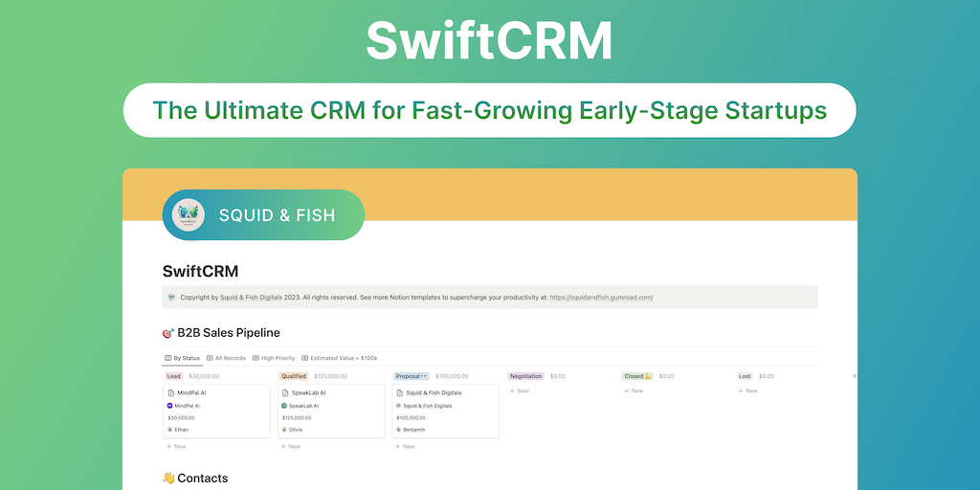Click the plus to add a new group

coord(855,376)
